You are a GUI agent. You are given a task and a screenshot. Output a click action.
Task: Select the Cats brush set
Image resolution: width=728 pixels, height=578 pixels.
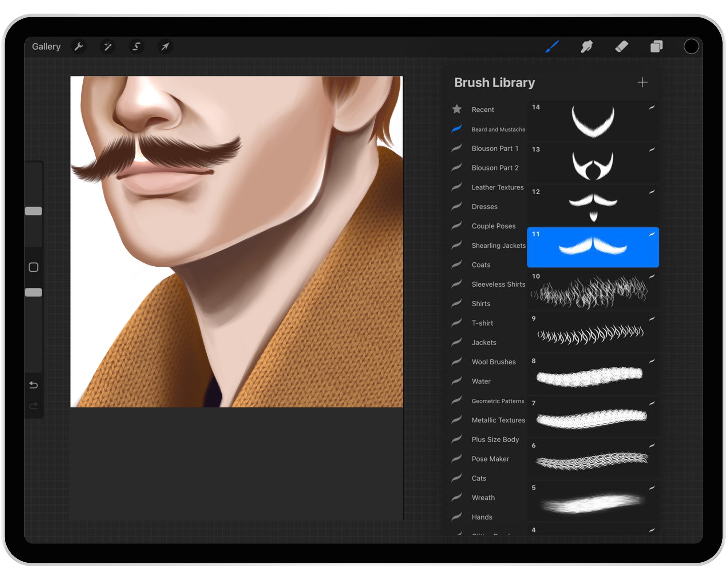pos(479,478)
